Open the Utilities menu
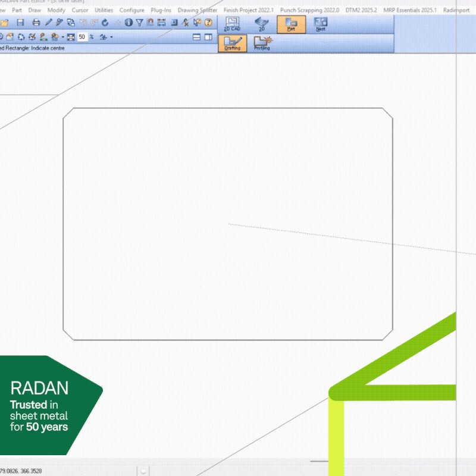 (104, 10)
